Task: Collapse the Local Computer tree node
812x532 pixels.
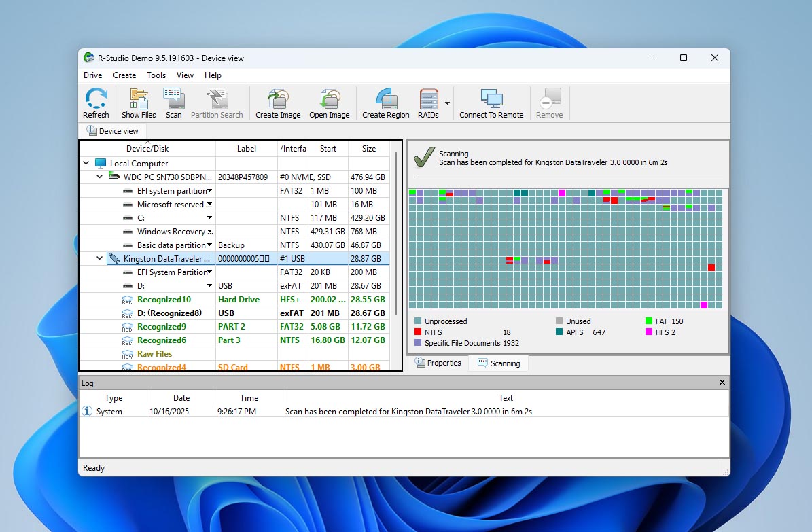Action: [86, 163]
